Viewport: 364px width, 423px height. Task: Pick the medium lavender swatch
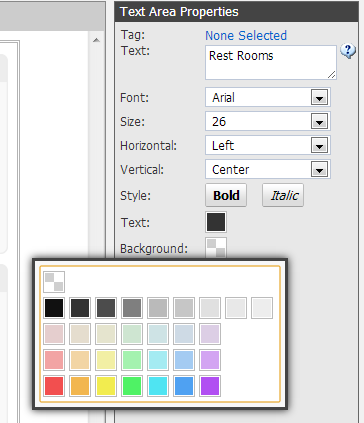[x=210, y=360]
